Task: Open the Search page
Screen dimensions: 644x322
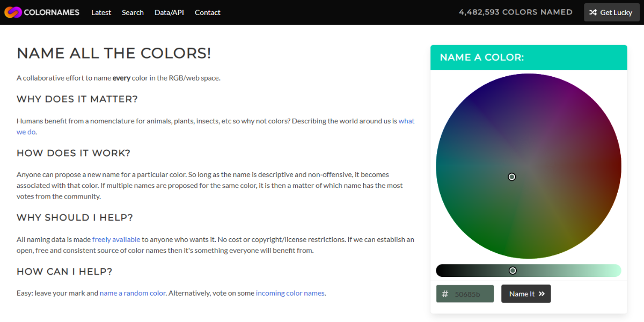Action: click(x=133, y=12)
